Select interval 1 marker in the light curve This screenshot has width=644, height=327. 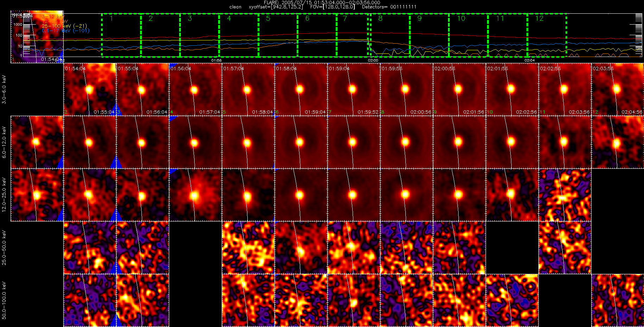point(112,18)
